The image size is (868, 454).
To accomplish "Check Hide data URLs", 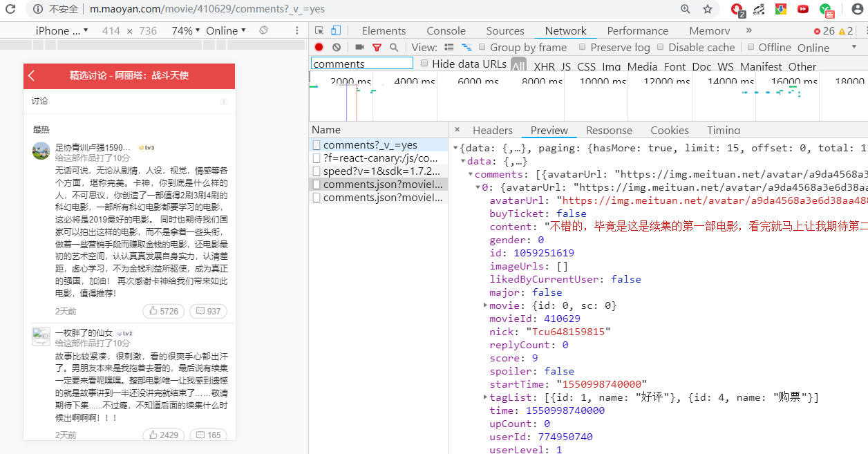I will click(x=424, y=64).
